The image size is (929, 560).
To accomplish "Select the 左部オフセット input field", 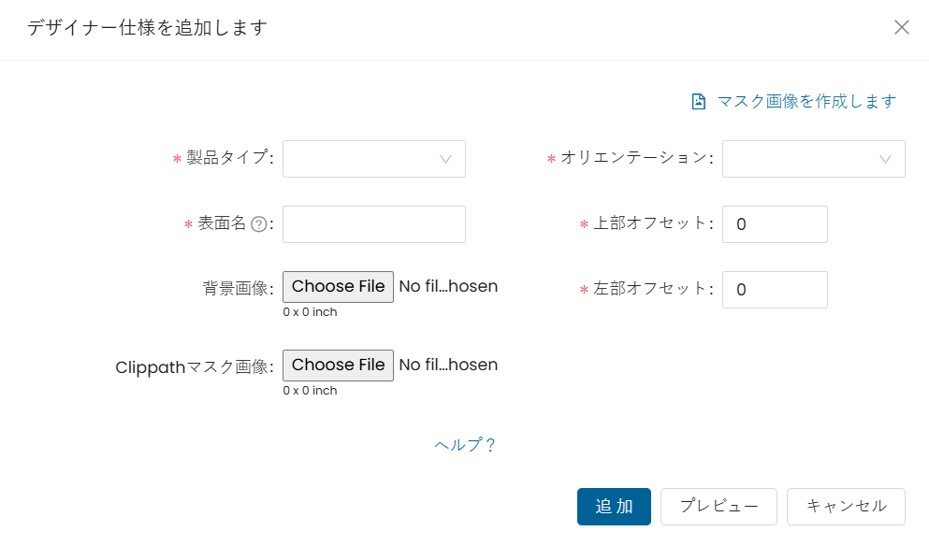I will tap(775, 290).
